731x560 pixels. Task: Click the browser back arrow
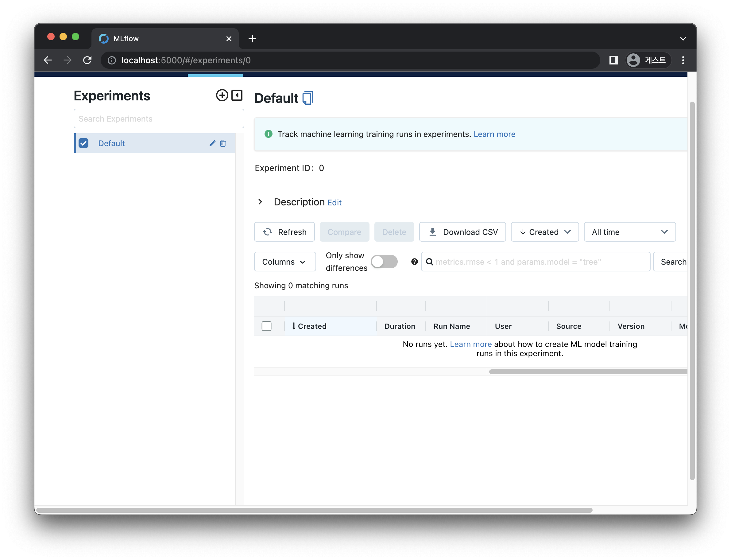click(48, 60)
